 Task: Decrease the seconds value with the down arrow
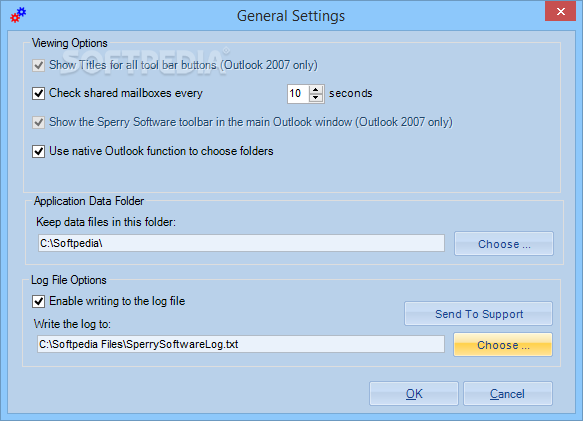316,97
